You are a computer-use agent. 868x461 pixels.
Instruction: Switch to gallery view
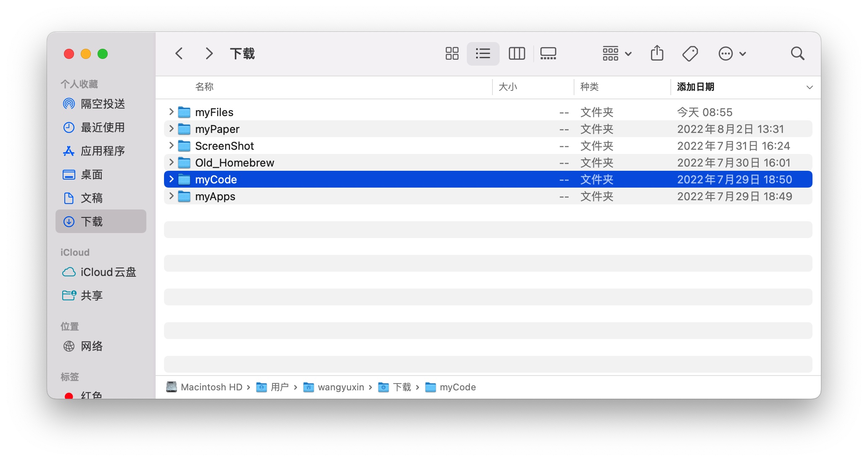548,53
